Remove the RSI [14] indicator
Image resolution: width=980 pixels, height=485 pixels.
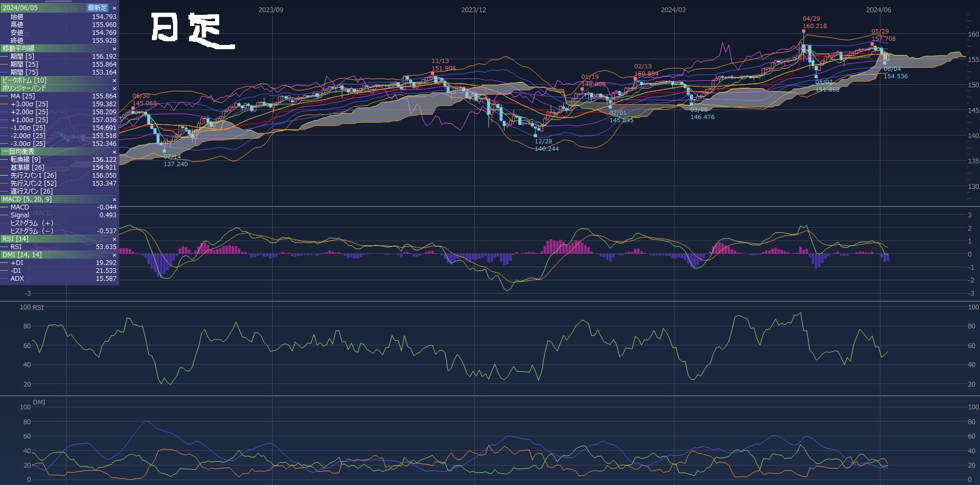pyautogui.click(x=114, y=239)
